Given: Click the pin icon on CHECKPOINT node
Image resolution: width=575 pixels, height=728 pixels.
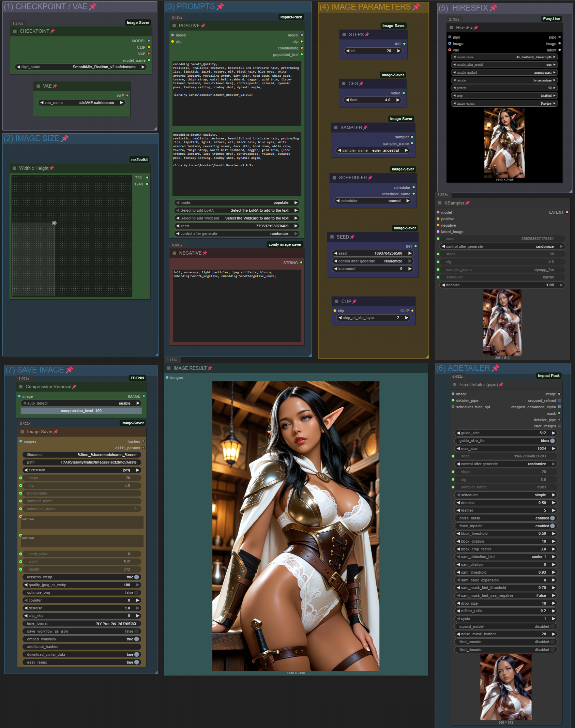Looking at the screenshot, I should coord(52,31).
